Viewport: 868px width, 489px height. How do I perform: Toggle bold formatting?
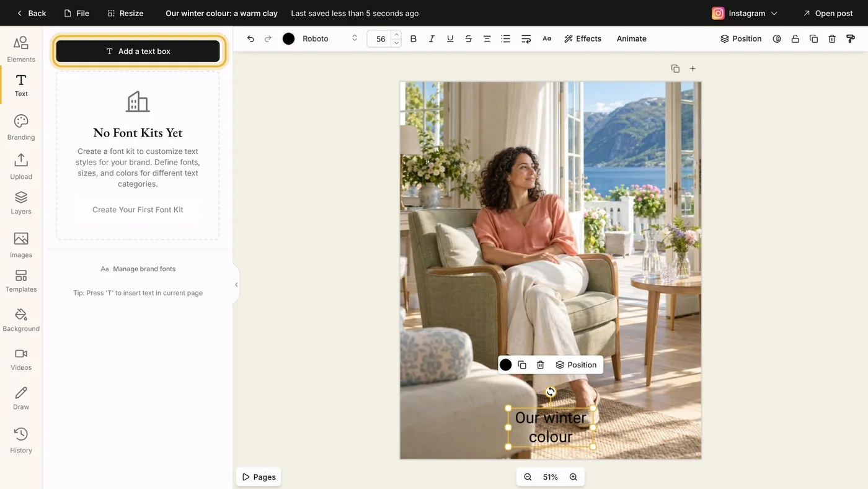point(414,38)
